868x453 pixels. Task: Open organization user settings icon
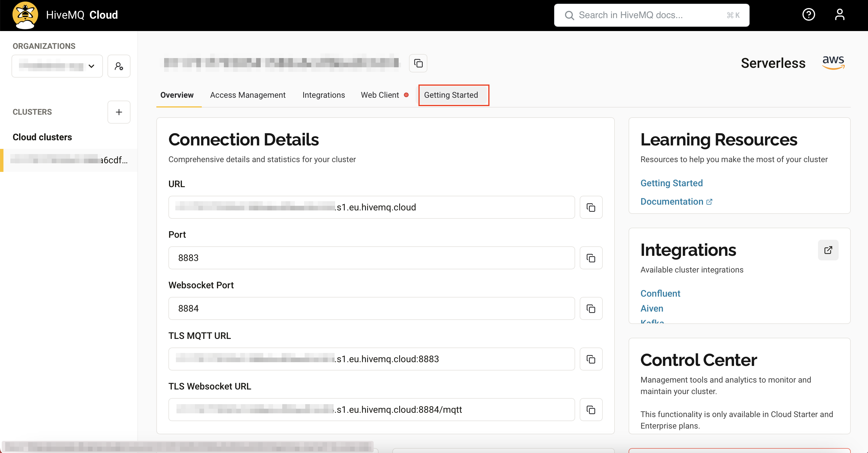click(x=119, y=66)
